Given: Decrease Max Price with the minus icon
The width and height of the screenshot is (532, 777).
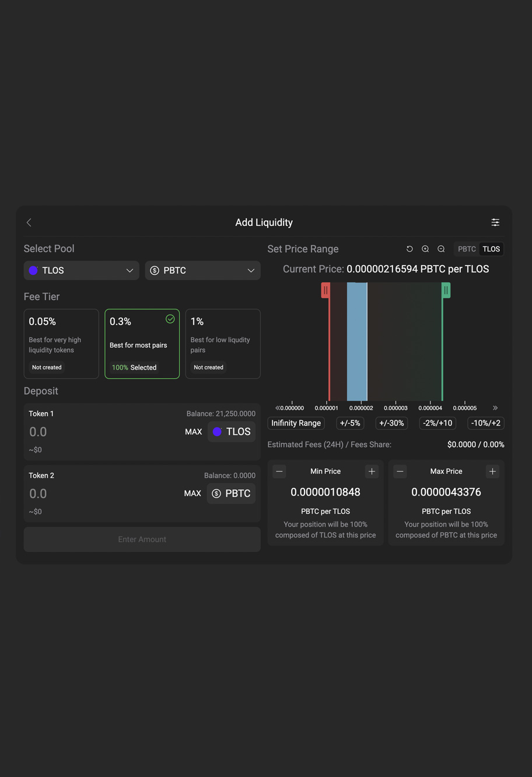Looking at the screenshot, I should pos(400,471).
